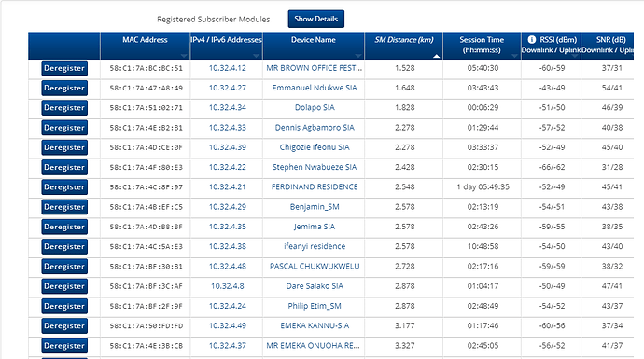Screen dimensions: 644x359
Task: Open IP address 10.32.4.39 link
Action: coord(227,147)
